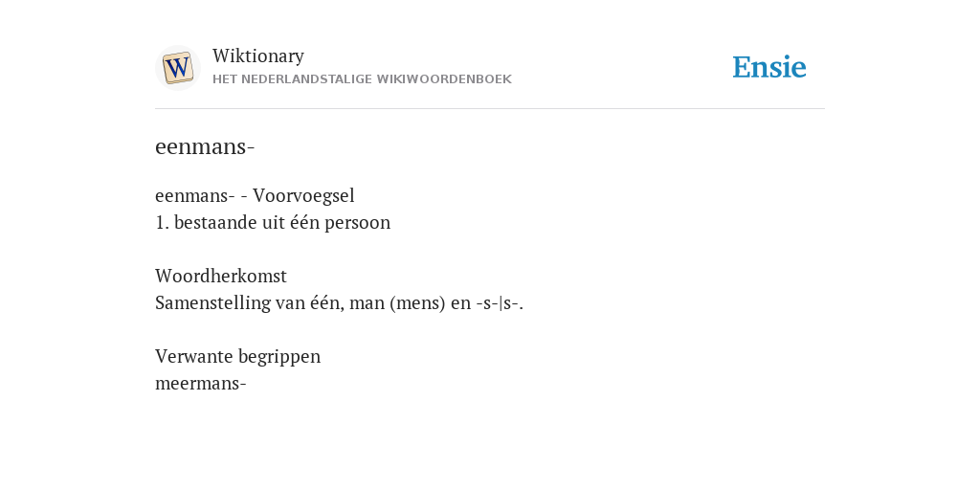Click the Wiktionary source title
Image resolution: width=980 pixels, height=490 pixels.
258,56
